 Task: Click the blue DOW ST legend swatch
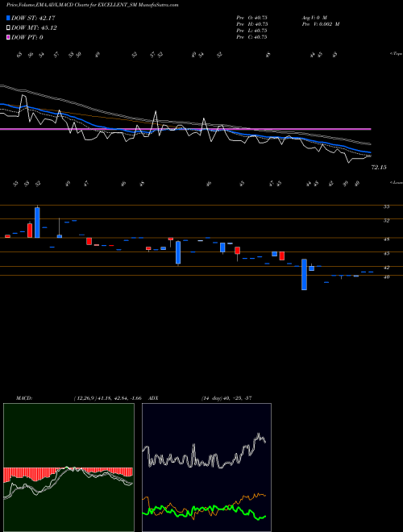click(8, 18)
